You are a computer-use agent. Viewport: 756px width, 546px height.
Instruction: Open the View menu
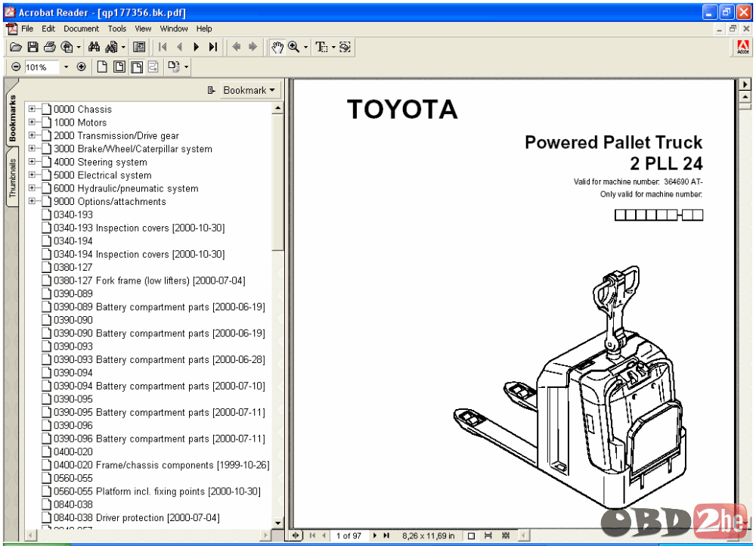[x=143, y=29]
